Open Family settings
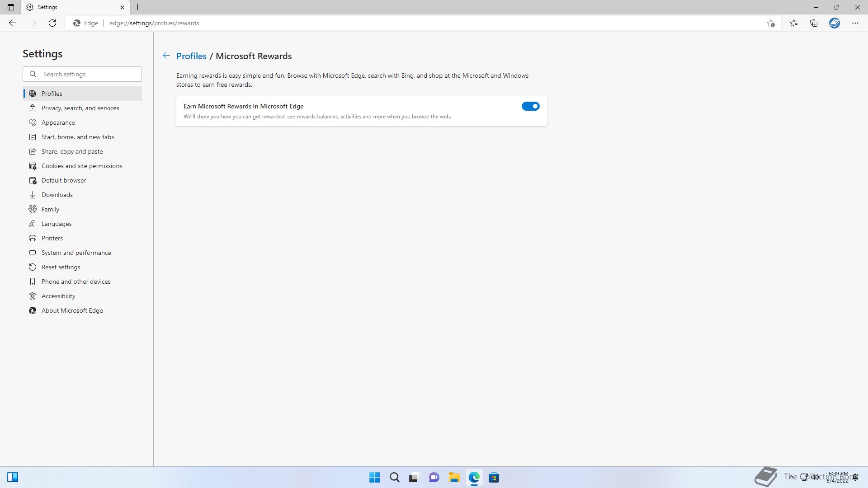The height and width of the screenshot is (488, 868). [x=82, y=209]
